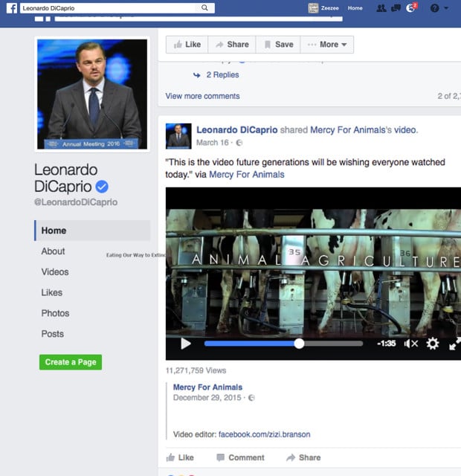Image resolution: width=461 pixels, height=476 pixels.
Task: Expand the account dropdown arrow
Action: point(446,8)
